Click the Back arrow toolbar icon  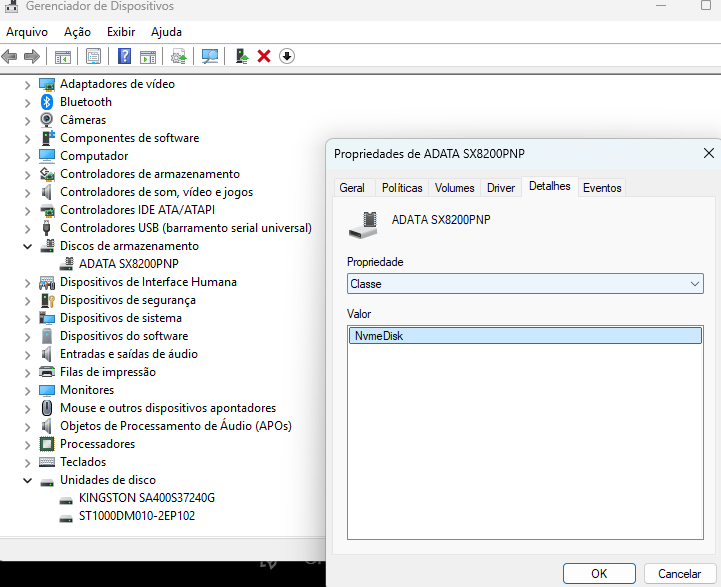click(9, 57)
